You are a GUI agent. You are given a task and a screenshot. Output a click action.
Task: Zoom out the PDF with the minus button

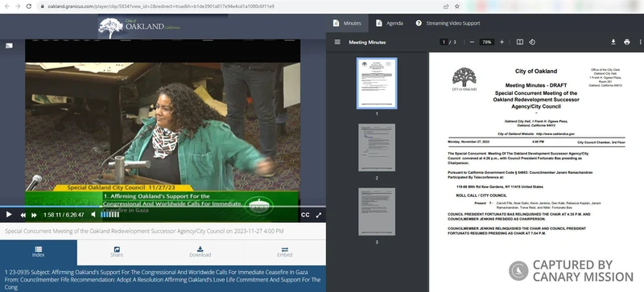pyautogui.click(x=472, y=42)
